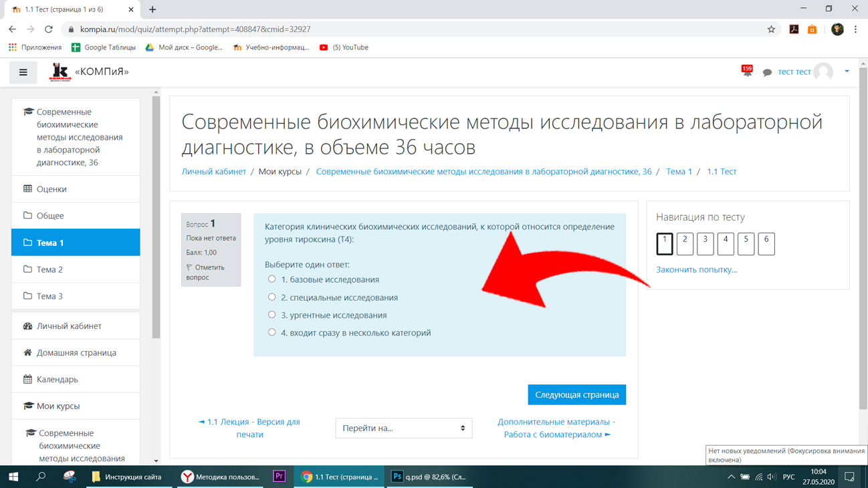868x488 pixels.
Task: Flag the question with Отметить вопрос
Action: [x=205, y=272]
